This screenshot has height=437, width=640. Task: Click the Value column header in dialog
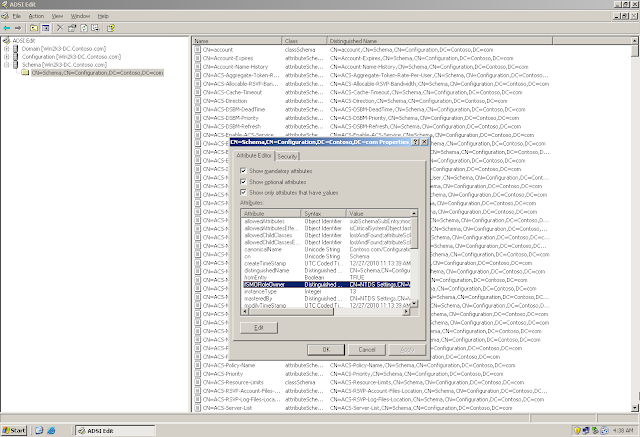point(378,213)
